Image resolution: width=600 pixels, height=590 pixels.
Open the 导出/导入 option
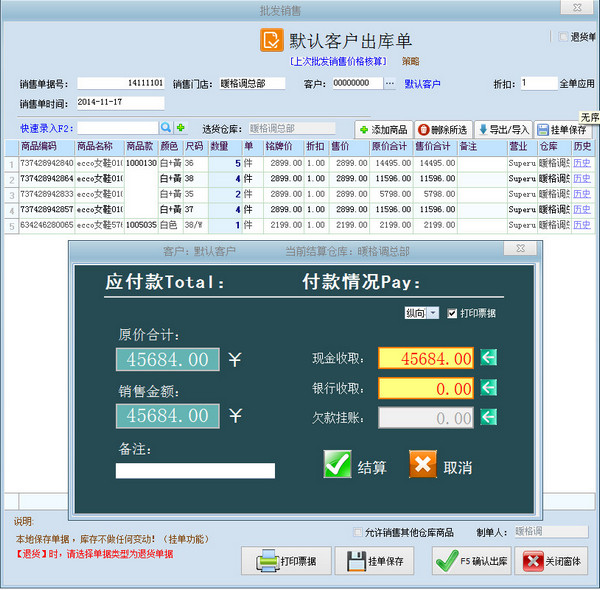(503, 129)
